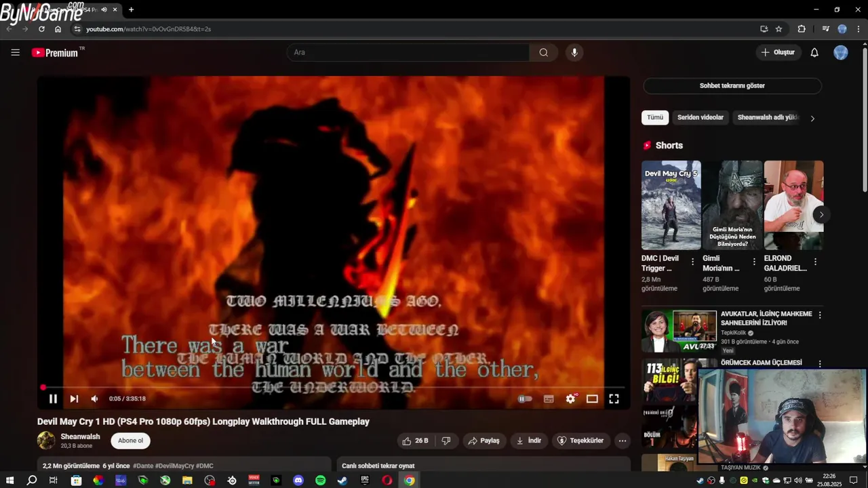The height and width of the screenshot is (488, 868).
Task: Open Epic Games Launcher from taskbar
Action: 365,481
